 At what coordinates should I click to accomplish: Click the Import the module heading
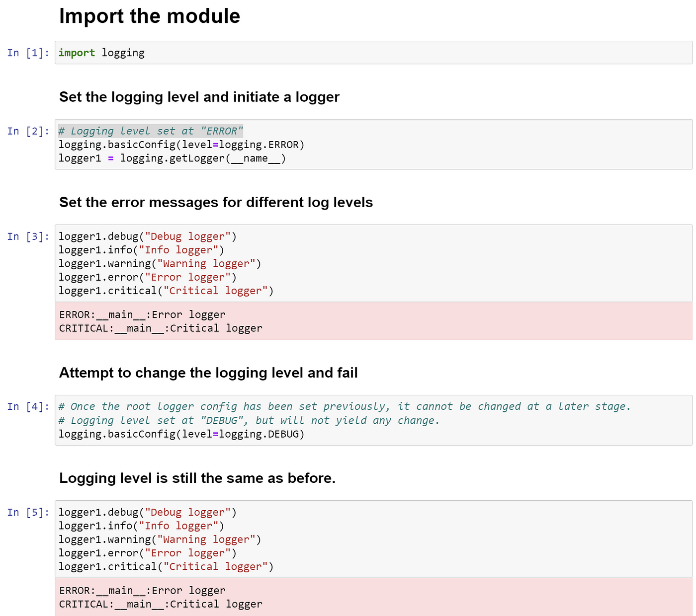pyautogui.click(x=150, y=16)
